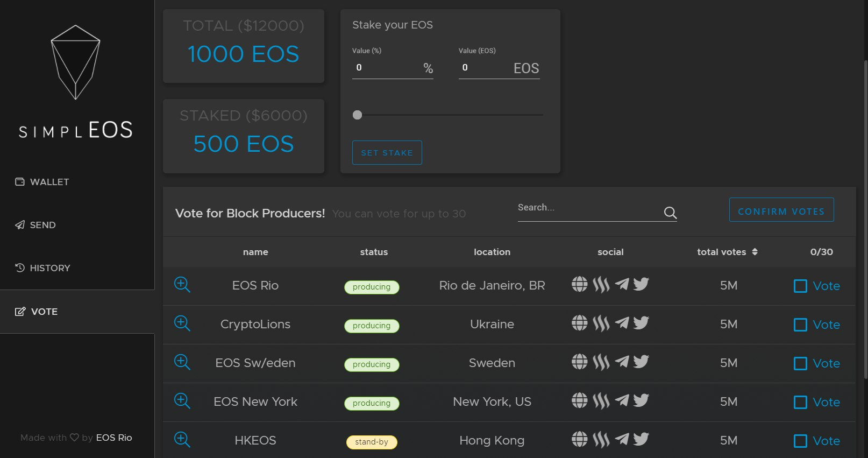This screenshot has width=868, height=458.
Task: Open EOS Sw/eden Telegram icon
Action: (x=622, y=361)
